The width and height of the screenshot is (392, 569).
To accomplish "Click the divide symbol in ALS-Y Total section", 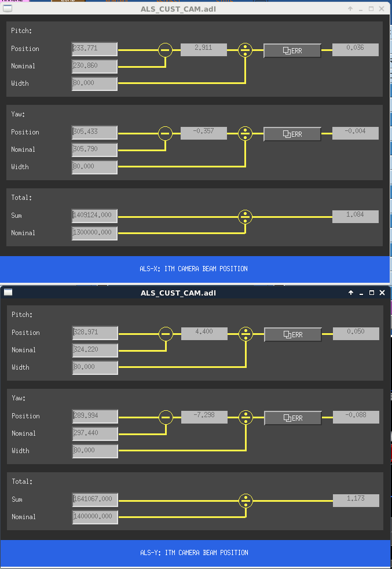I will point(246,501).
